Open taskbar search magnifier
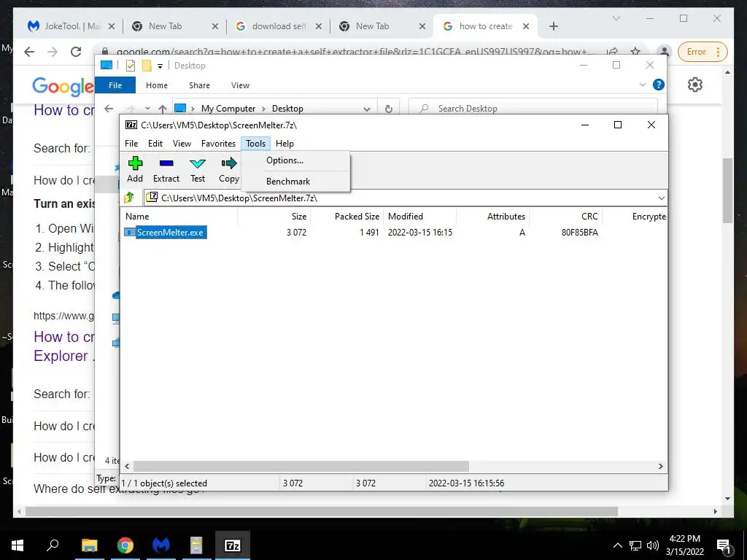Image resolution: width=747 pixels, height=560 pixels. (x=53, y=545)
